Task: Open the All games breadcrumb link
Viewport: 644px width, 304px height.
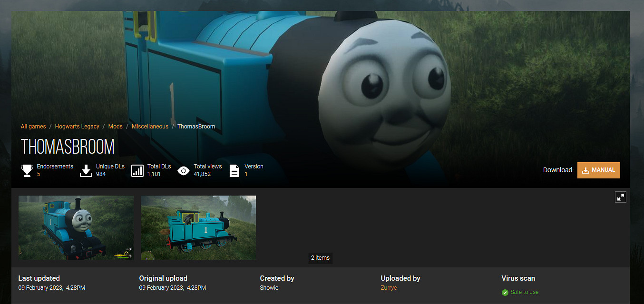Action: (x=33, y=127)
